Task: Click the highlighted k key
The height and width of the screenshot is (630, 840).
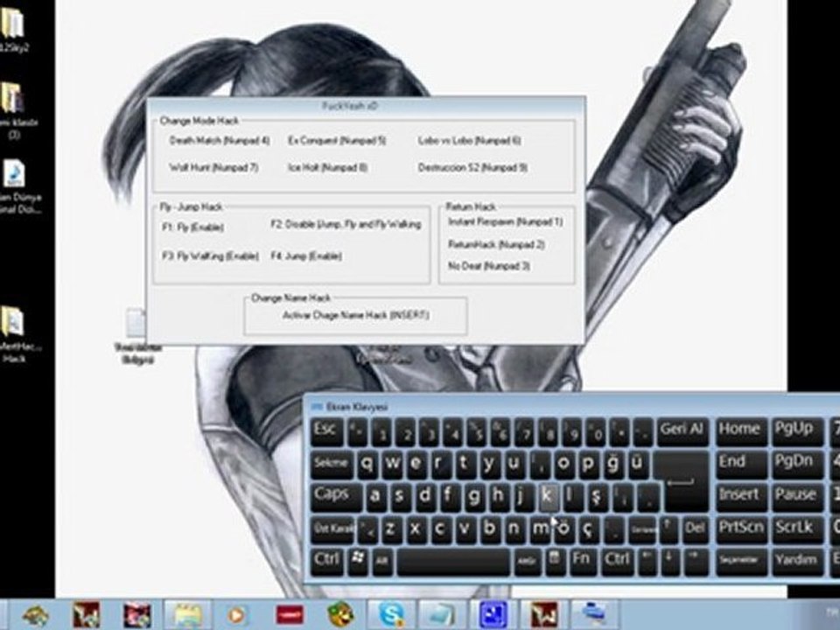Action: [x=547, y=497]
